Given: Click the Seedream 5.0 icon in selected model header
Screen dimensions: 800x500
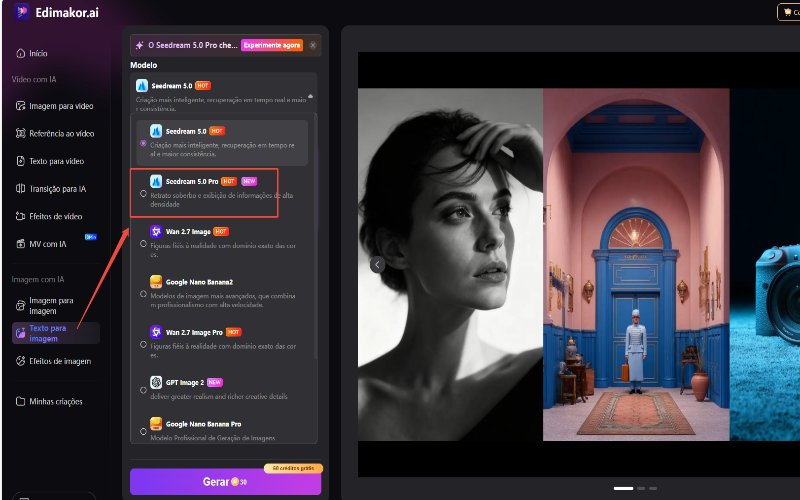Looking at the screenshot, I should 142,86.
